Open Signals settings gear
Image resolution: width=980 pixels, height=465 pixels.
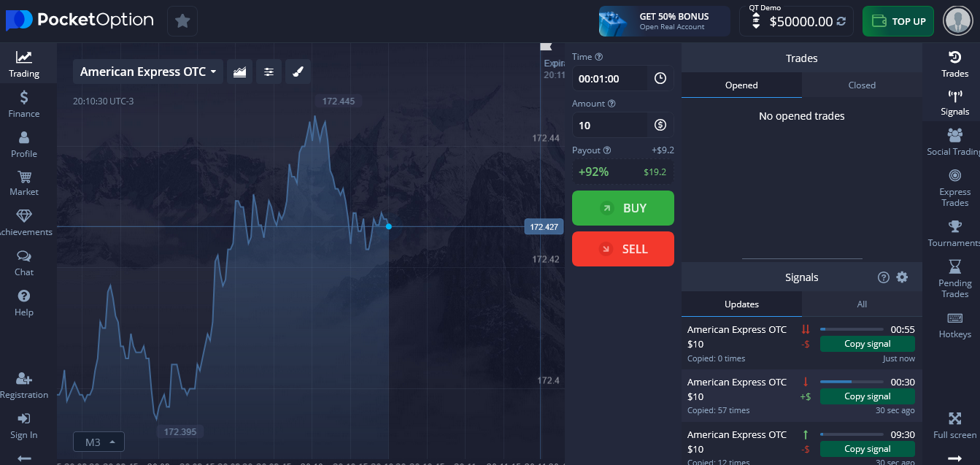tap(903, 277)
